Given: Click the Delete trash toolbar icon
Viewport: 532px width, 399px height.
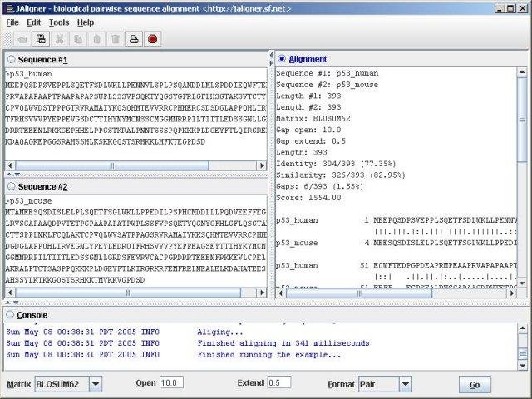Looking at the screenshot, I should pyautogui.click(x=116, y=39).
